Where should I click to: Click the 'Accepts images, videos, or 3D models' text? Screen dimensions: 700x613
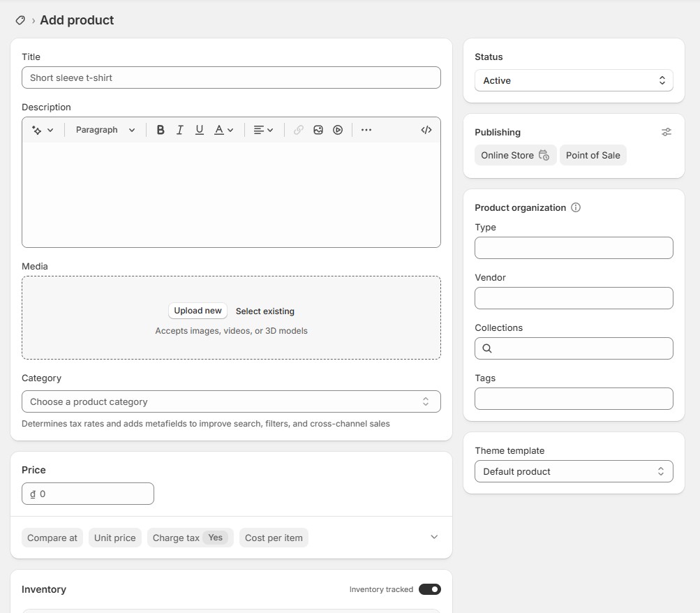[x=231, y=331]
